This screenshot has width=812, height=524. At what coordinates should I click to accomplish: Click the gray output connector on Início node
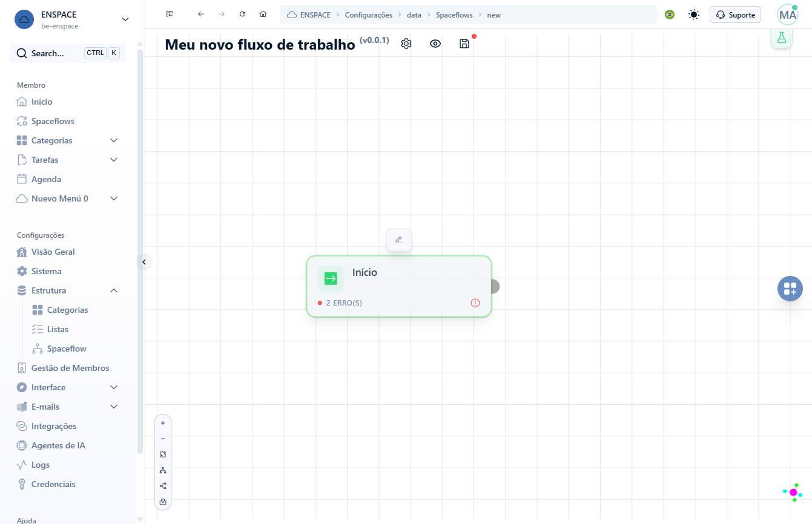[495, 286]
